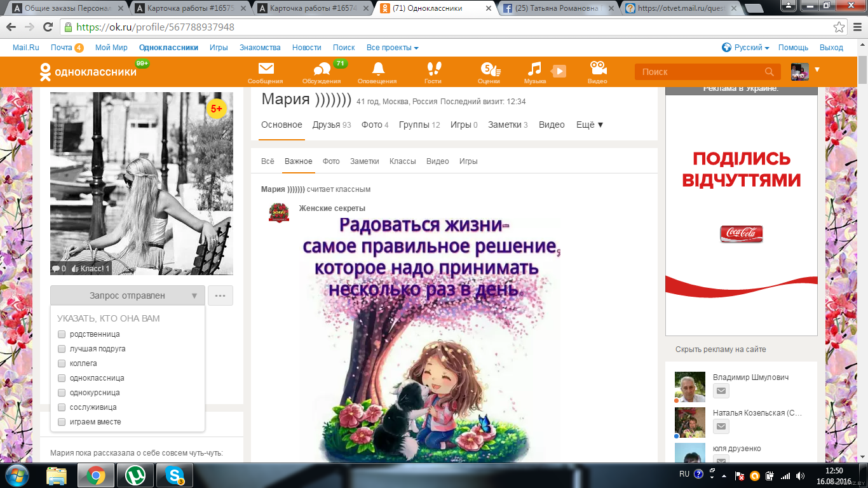Expand Ещё menu in profile tabs
Screen dimensions: 868x488
tap(590, 125)
